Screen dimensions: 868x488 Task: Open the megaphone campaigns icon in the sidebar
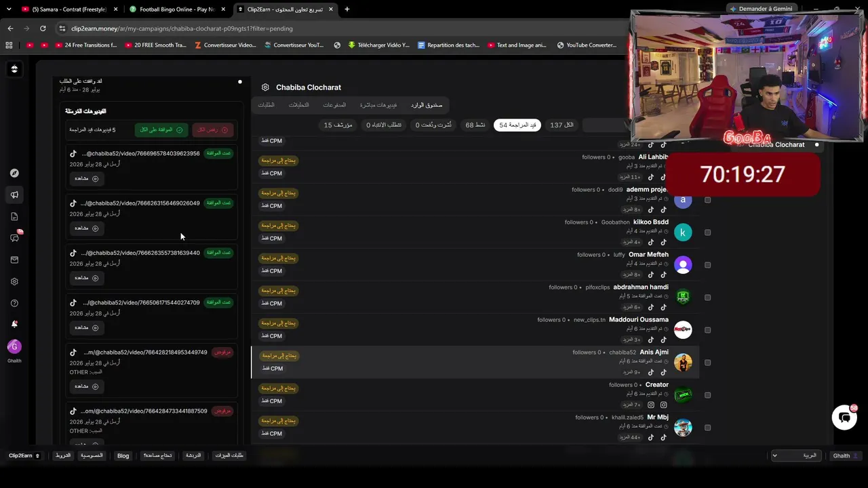point(14,195)
